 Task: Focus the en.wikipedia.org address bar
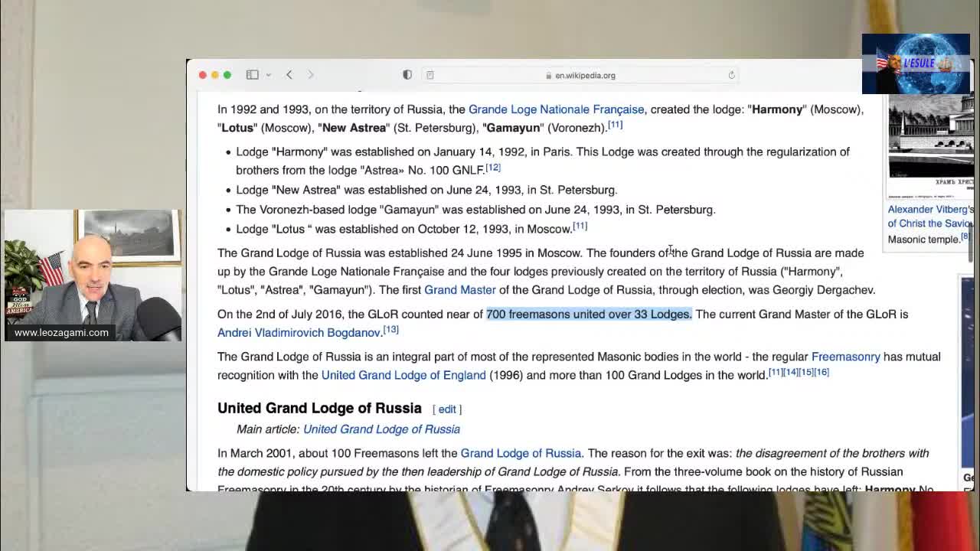580,75
